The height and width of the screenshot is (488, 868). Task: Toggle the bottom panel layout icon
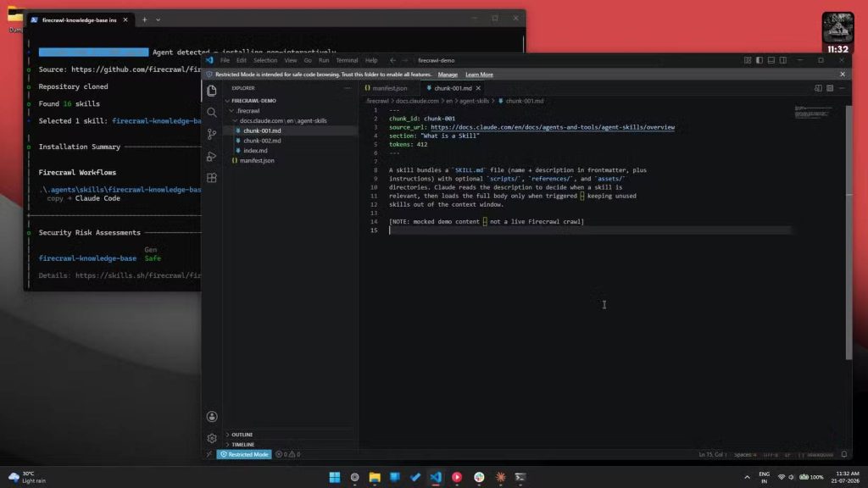click(771, 60)
